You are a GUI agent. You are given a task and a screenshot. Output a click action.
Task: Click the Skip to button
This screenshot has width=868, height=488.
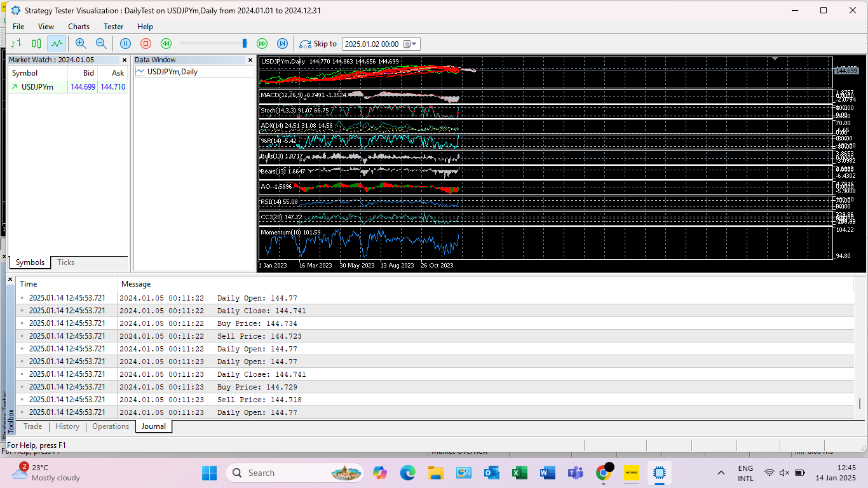(x=318, y=44)
